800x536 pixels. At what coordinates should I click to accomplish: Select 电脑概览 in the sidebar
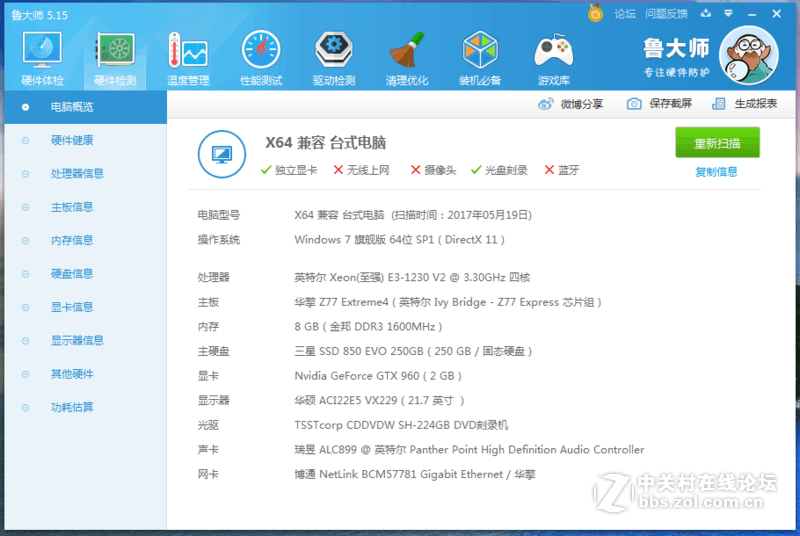(x=86, y=107)
